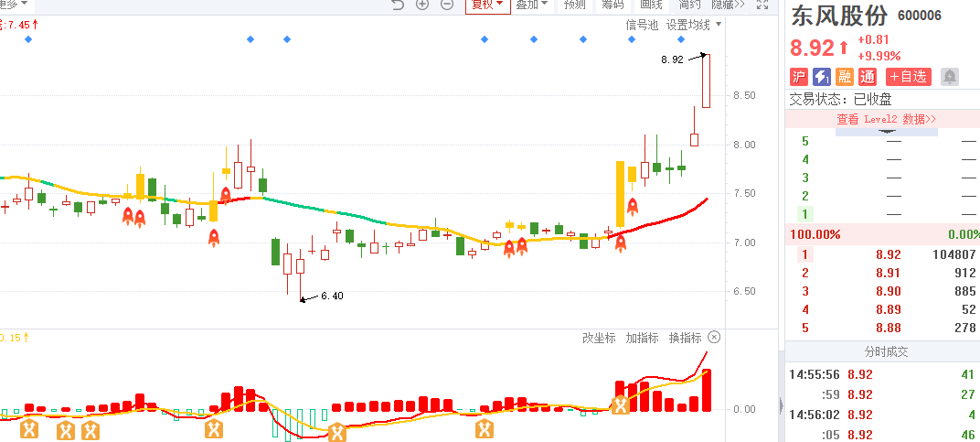Zoom in the chart with the plus icon

click(x=422, y=5)
